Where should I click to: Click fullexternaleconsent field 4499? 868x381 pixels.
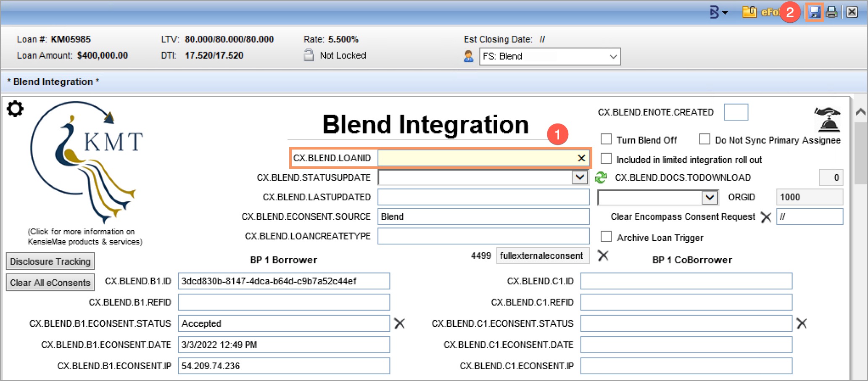(543, 256)
